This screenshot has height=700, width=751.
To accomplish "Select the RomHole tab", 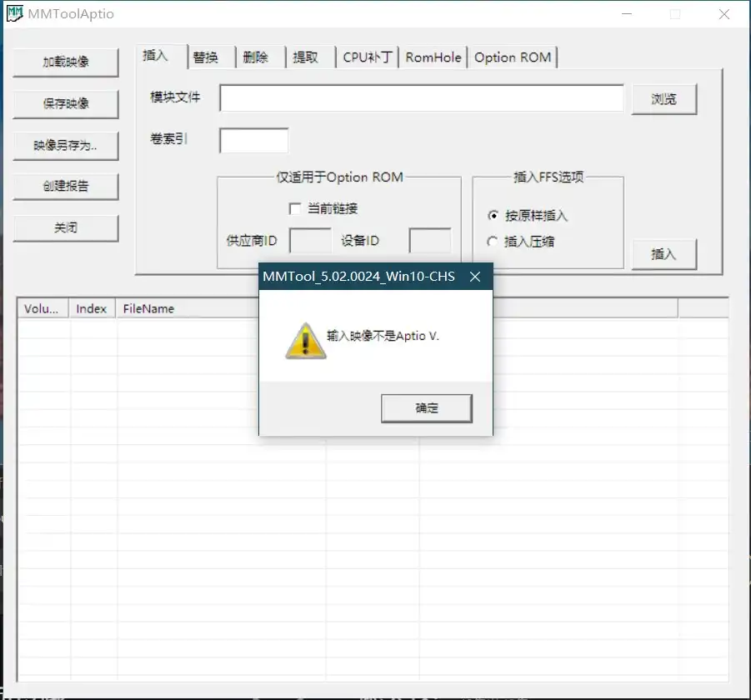I will click(x=432, y=57).
